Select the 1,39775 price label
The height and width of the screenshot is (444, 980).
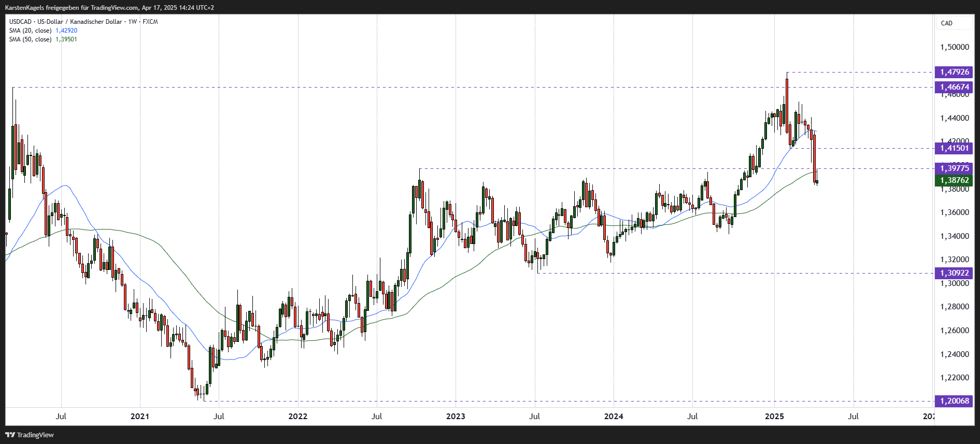pos(954,168)
